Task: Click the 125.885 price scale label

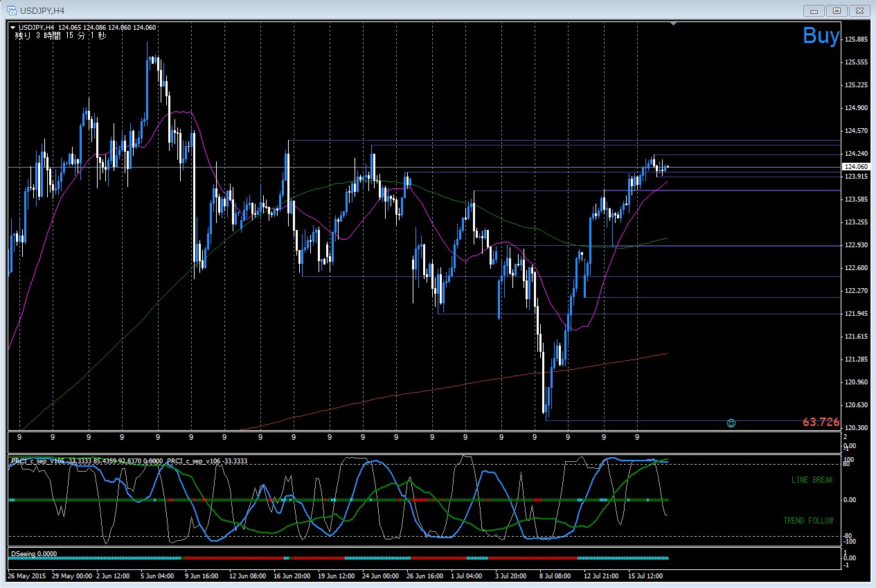Action: pos(856,39)
